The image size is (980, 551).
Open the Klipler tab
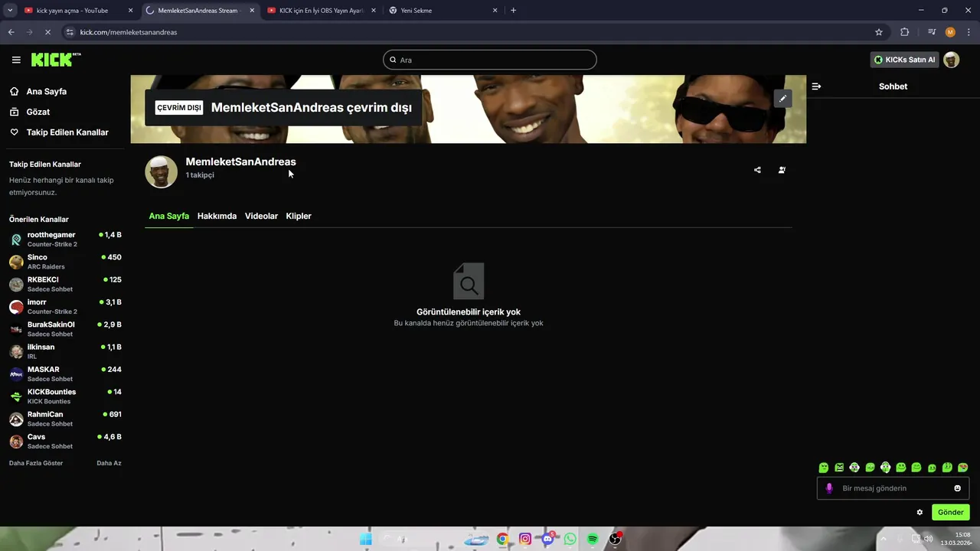coord(299,216)
